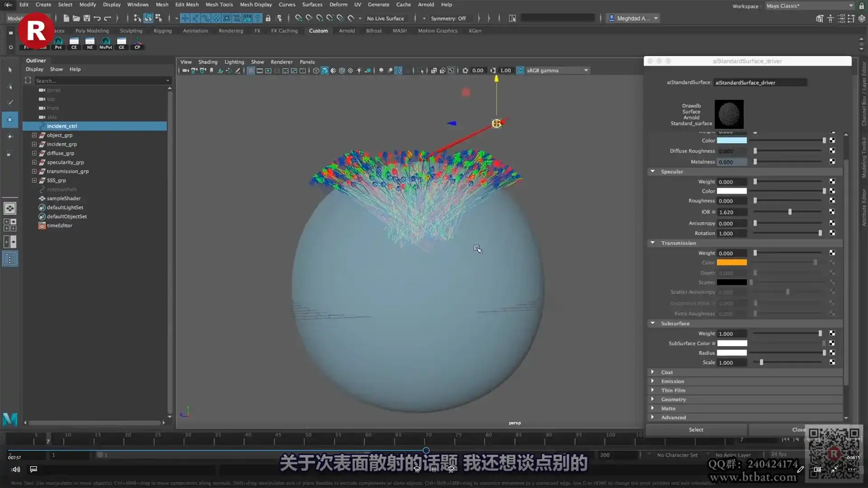
Task: Open the Arnold menu in the menu bar
Action: [x=425, y=5]
